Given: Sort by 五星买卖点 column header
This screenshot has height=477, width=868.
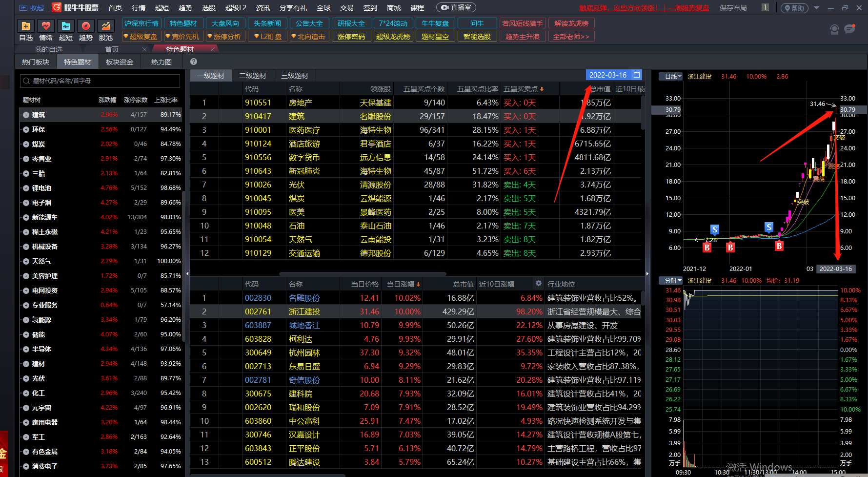Looking at the screenshot, I should (523, 89).
